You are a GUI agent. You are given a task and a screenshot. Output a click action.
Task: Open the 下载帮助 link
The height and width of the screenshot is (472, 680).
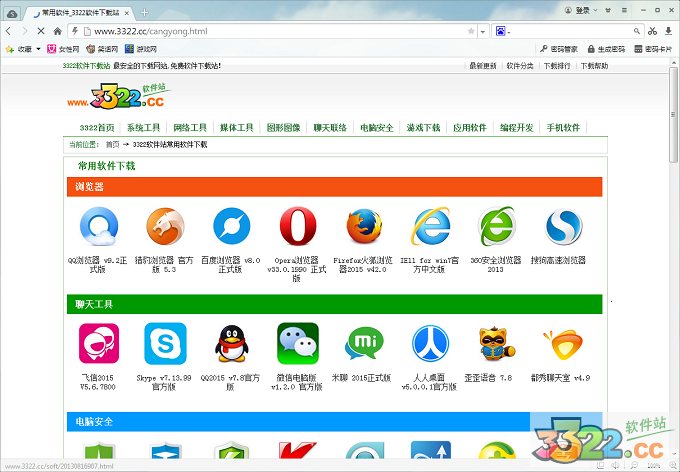(595, 66)
